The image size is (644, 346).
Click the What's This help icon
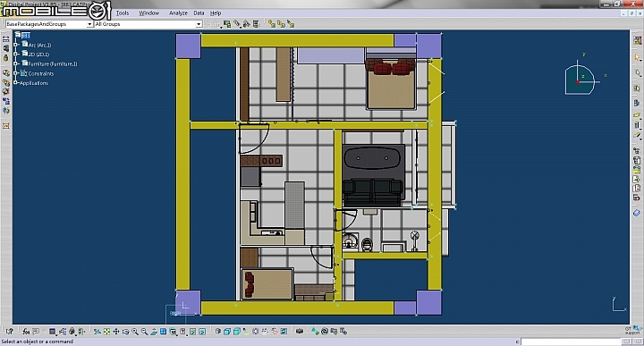(9, 331)
